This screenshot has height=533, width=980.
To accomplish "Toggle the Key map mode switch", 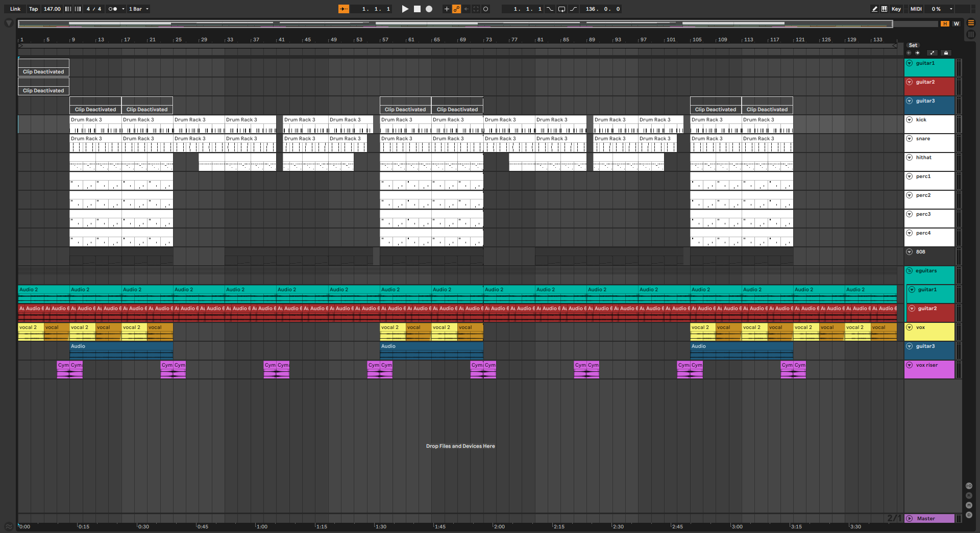I will tap(896, 9).
